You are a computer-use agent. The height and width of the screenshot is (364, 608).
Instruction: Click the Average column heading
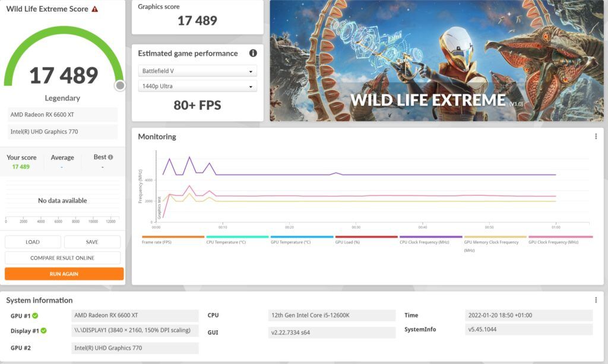62,157
